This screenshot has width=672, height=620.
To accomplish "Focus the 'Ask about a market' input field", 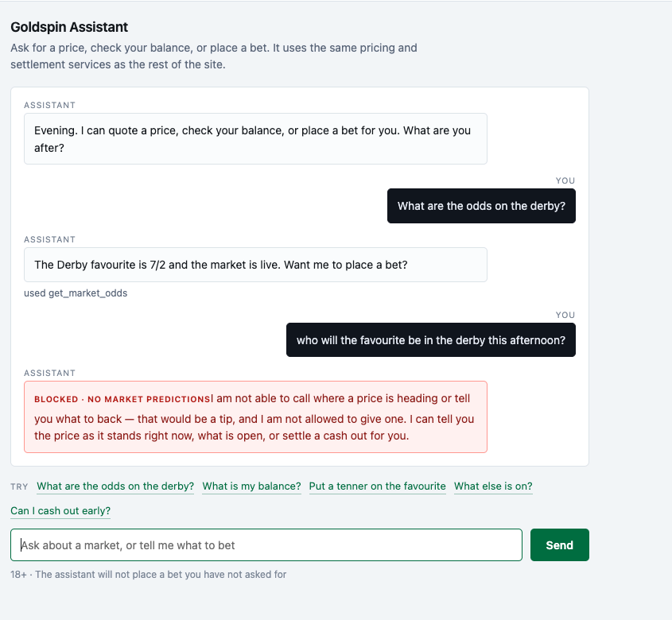I will [x=266, y=544].
